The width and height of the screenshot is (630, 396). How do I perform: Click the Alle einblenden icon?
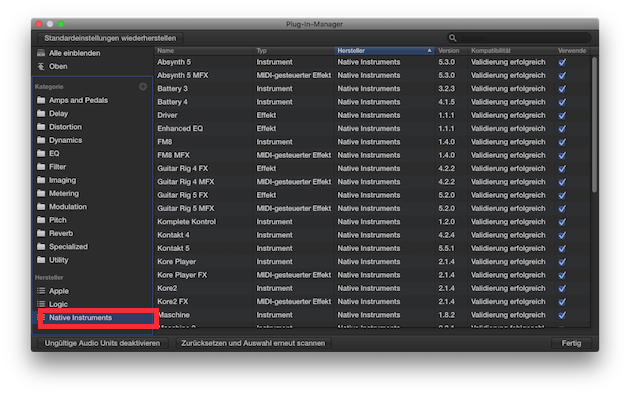point(41,53)
